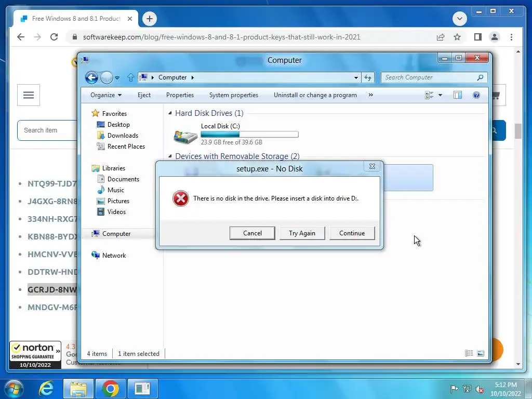Close the Free Windows 8 tab
This screenshot has height=399, width=532.
click(130, 19)
